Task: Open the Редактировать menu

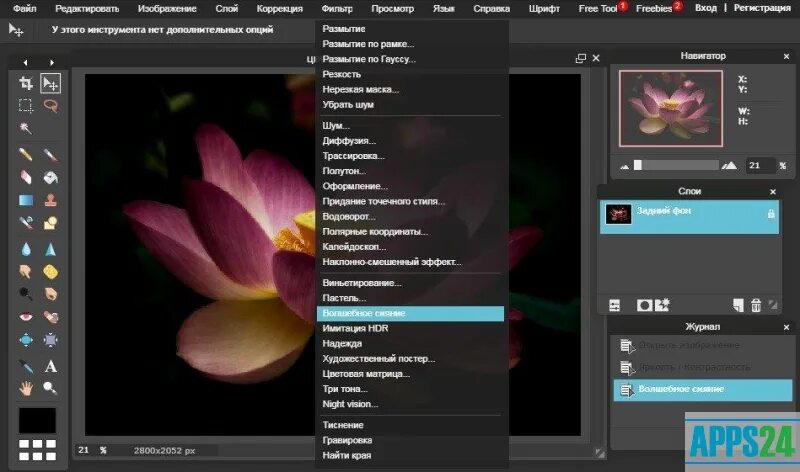Action: coord(87,8)
